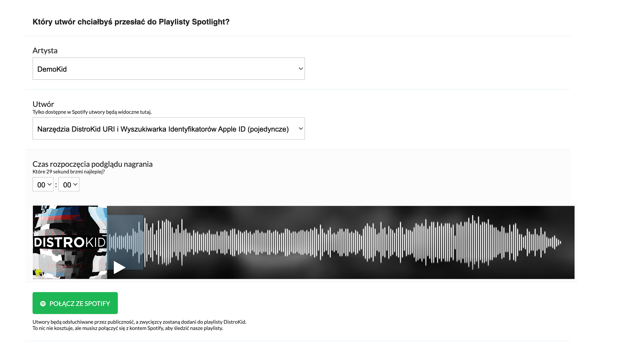Screen dimensions: 644x346
Task: Click the Utwór dropdown chevron arrow
Action: point(301,129)
